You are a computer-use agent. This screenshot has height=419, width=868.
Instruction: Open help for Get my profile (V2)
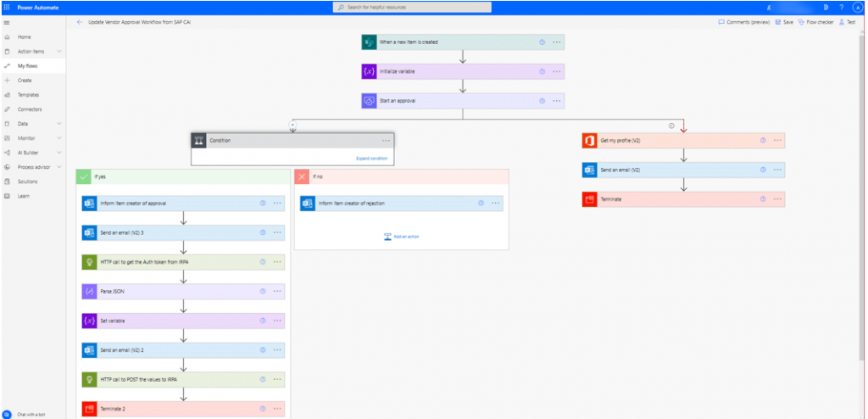(763, 141)
